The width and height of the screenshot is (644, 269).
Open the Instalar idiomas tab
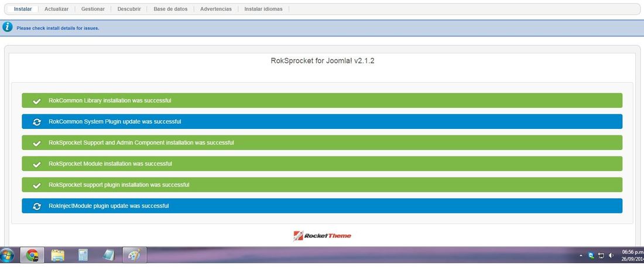263,9
